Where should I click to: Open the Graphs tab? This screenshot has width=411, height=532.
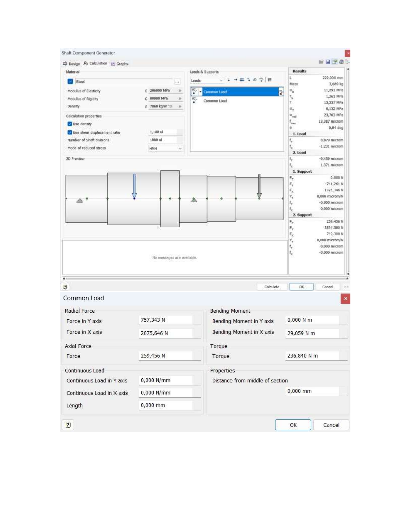click(x=120, y=64)
